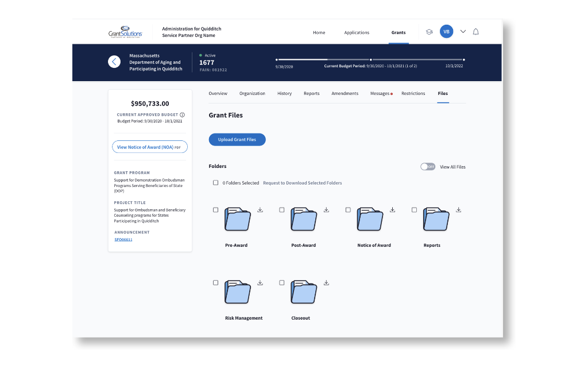
Task: Click View Notice of Award (NOA) PDF
Action: 150,147
